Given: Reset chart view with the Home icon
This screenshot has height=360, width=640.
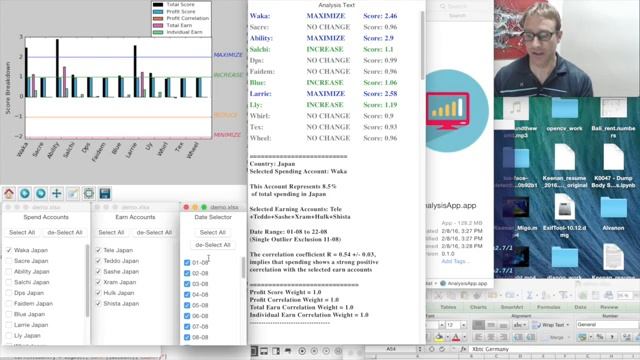Looking at the screenshot, I should (9, 193).
